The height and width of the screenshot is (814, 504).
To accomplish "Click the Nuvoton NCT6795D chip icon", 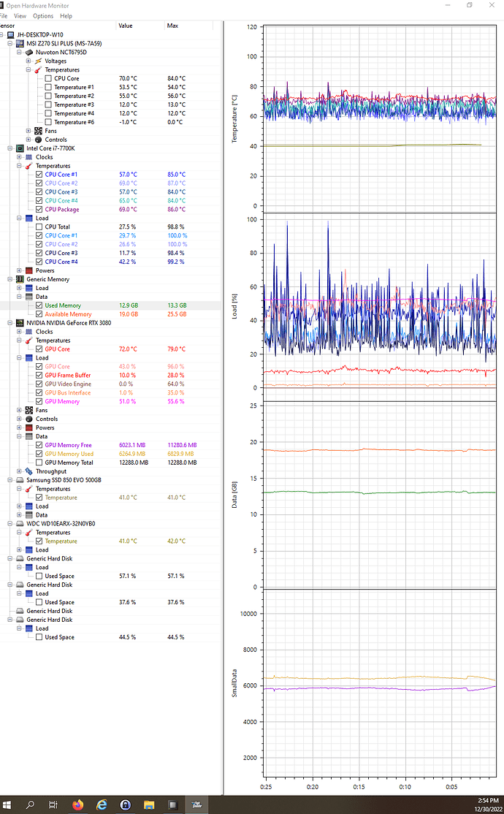I will [29, 53].
